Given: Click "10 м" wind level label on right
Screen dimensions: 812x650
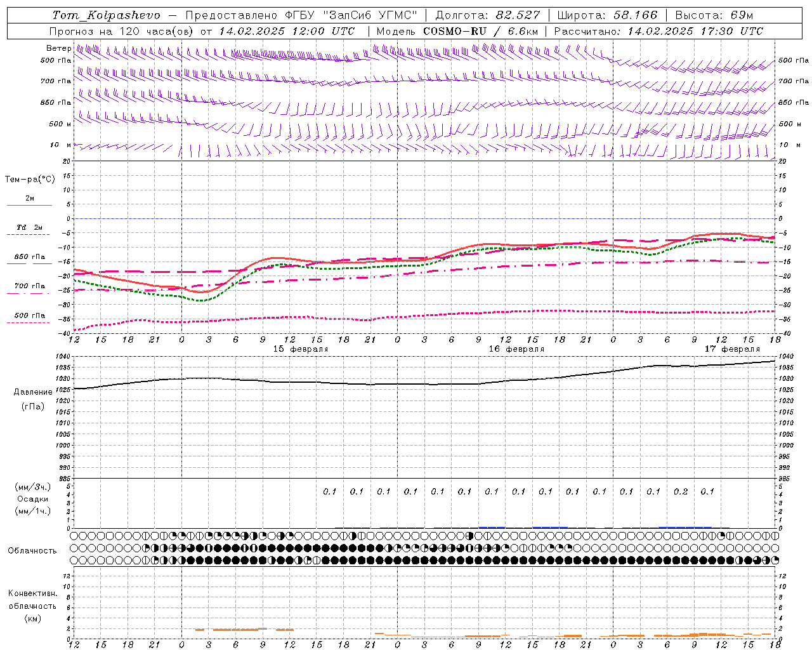Looking at the screenshot, I should [x=789, y=145].
